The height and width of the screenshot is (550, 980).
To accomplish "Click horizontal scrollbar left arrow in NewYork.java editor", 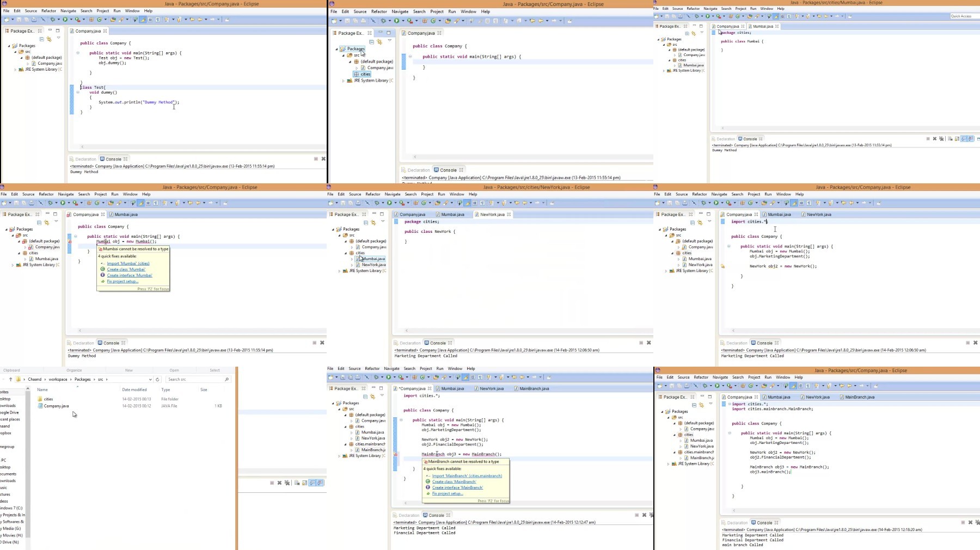I will click(407, 330).
